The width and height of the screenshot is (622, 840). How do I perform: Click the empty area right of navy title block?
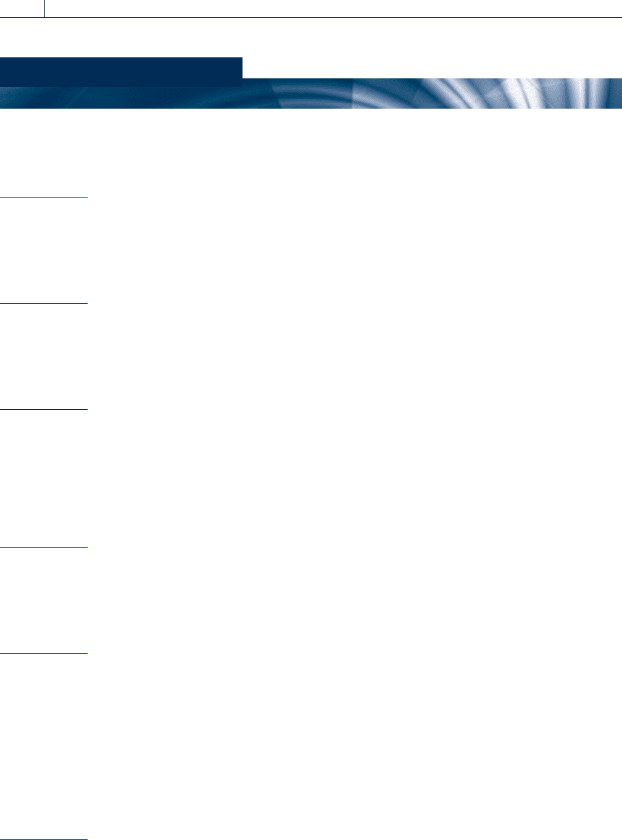point(432,69)
